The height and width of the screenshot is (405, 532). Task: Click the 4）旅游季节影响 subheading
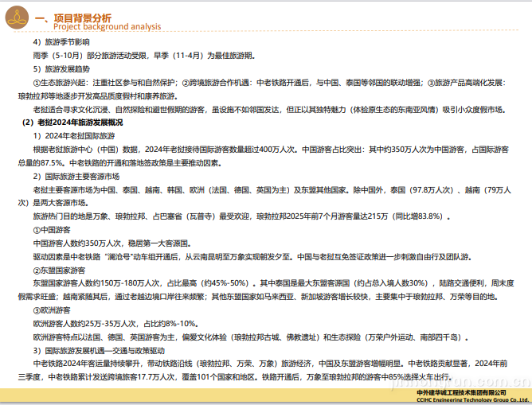tap(61, 41)
